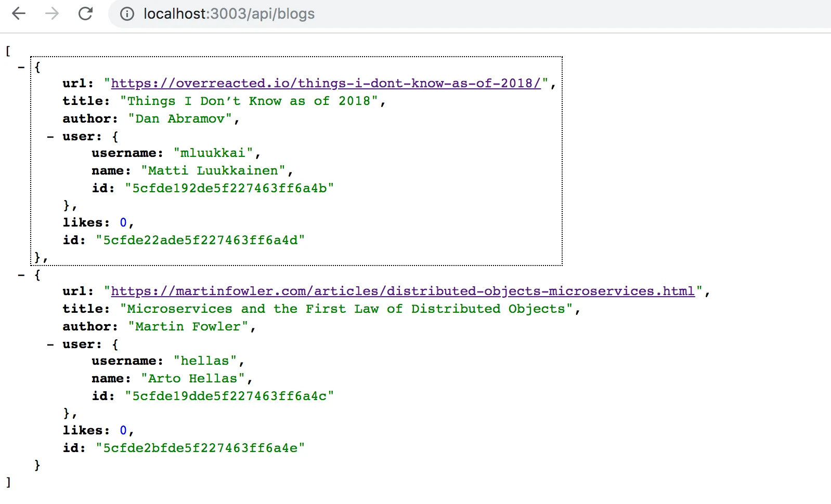This screenshot has width=831, height=504.
Task: Select name value "Matti Luukkainen"
Action: (x=213, y=170)
